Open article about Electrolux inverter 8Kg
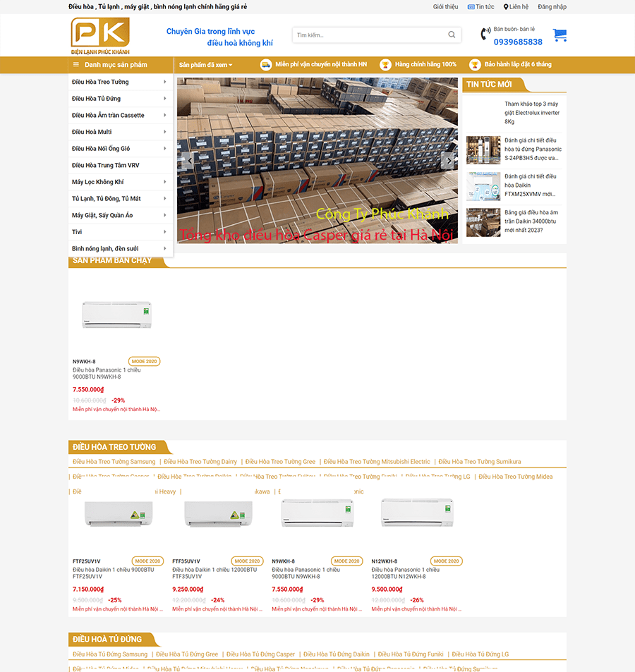Screen dimensions: 635x672 (x=532, y=113)
